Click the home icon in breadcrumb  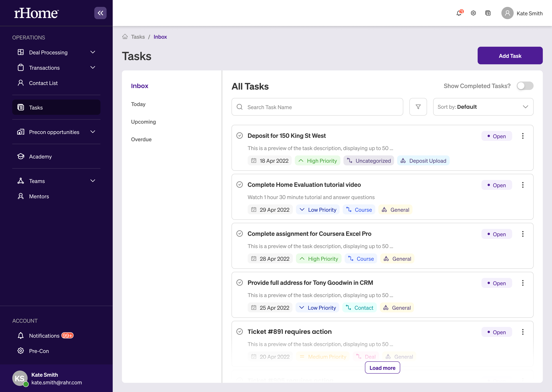click(125, 37)
